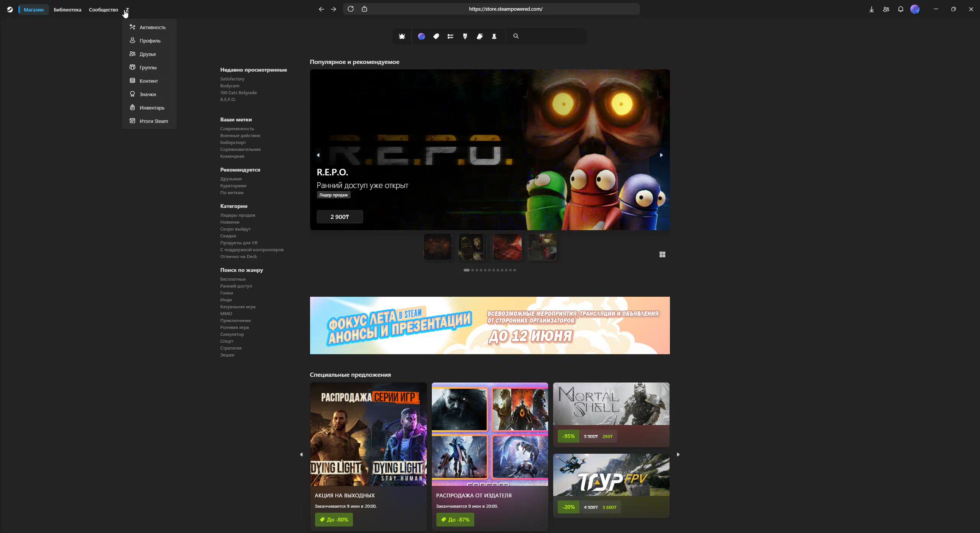Open Друзья from the dropdown menu

[149, 54]
